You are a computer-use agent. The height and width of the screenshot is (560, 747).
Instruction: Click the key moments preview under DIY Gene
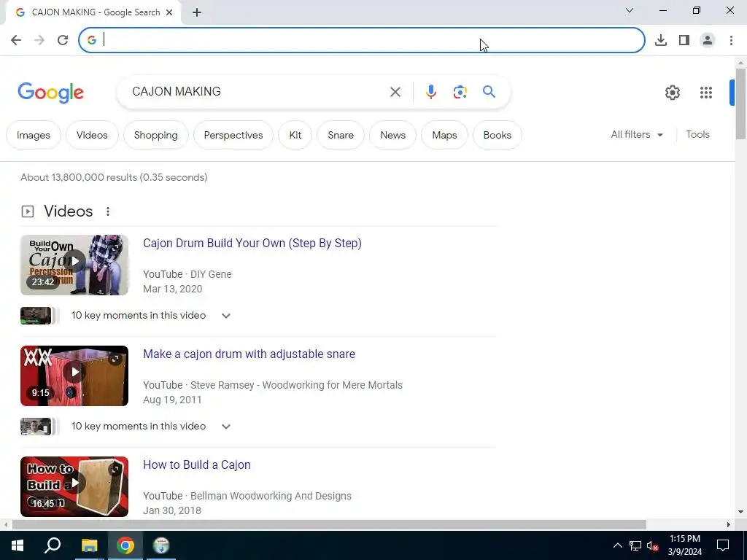coord(40,316)
